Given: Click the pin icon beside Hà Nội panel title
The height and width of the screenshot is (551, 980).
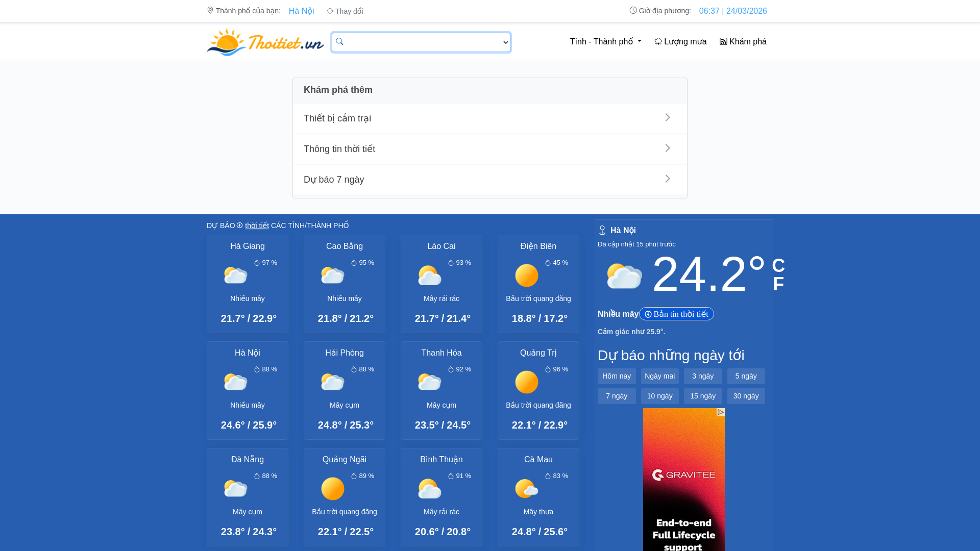Looking at the screenshot, I should [602, 230].
